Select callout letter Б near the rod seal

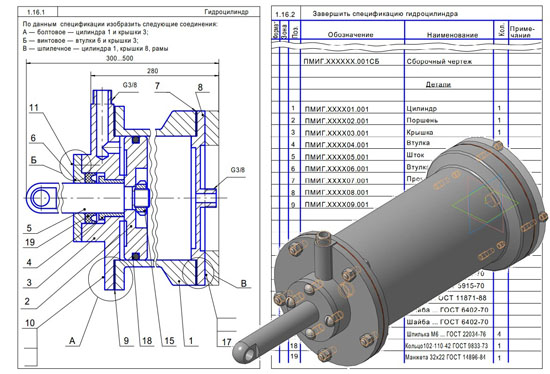click(x=33, y=160)
